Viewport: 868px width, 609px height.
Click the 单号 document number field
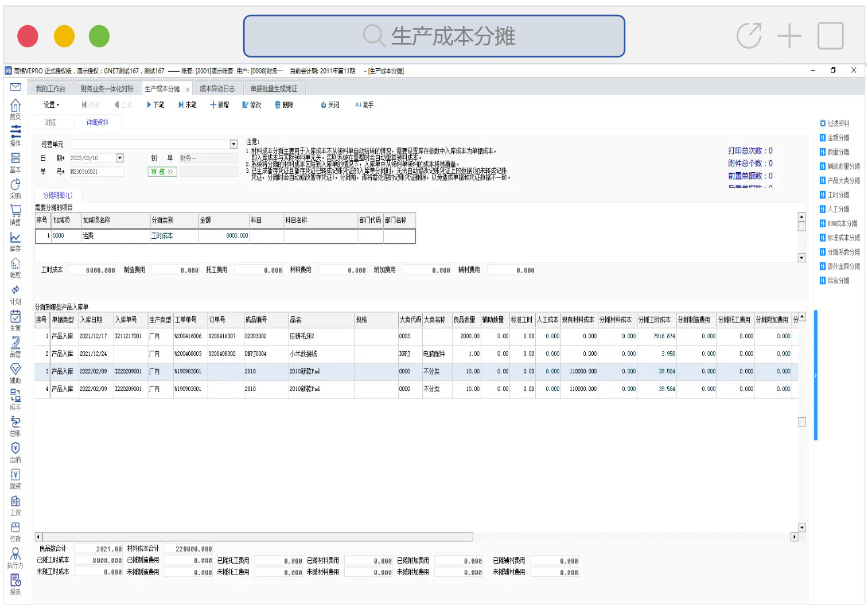96,172
